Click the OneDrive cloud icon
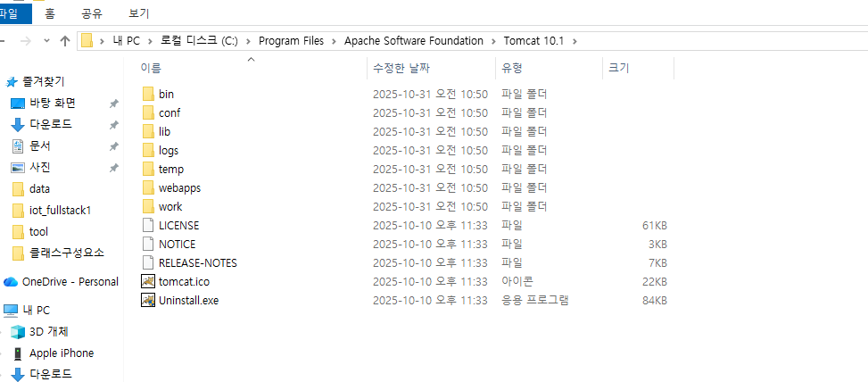Screen dimensions: 868x382 (11, 282)
